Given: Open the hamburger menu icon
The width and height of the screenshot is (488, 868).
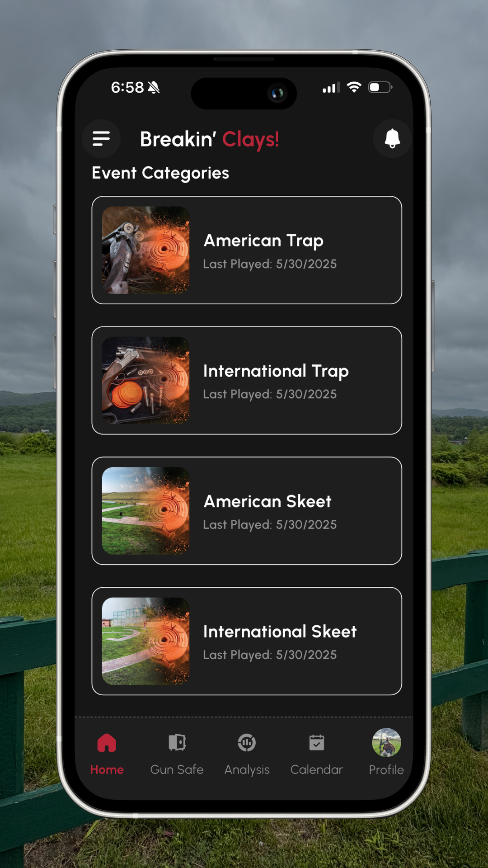Looking at the screenshot, I should pos(101,139).
